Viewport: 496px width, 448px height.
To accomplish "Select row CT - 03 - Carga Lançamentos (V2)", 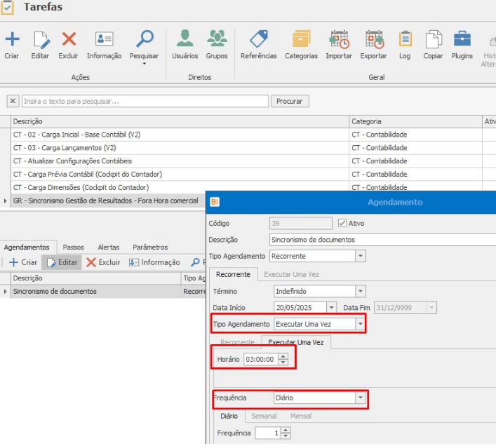I will click(180, 148).
